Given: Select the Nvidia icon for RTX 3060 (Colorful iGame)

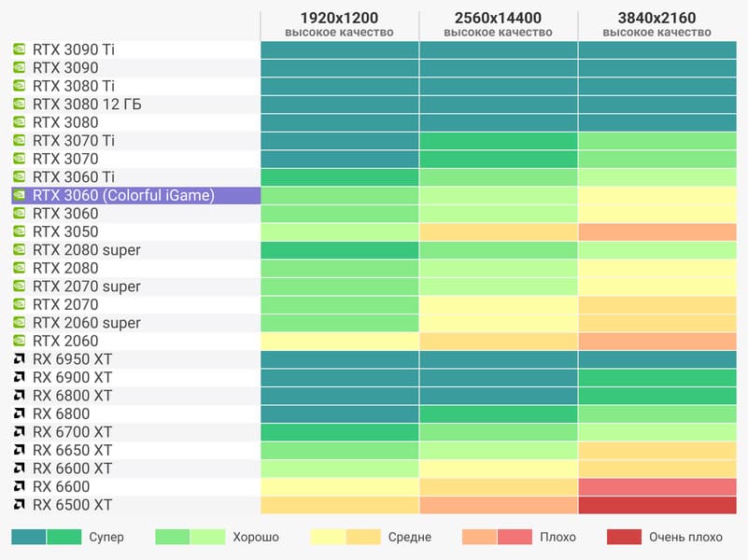Looking at the screenshot, I should click(x=19, y=195).
